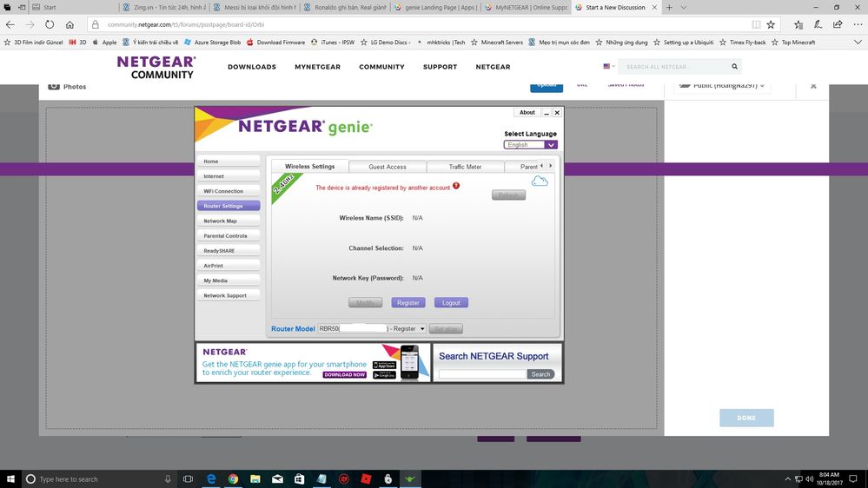Viewport: 868px width, 488px height.
Task: Click the search magnifier icon in NETGEAR header
Action: (734, 67)
